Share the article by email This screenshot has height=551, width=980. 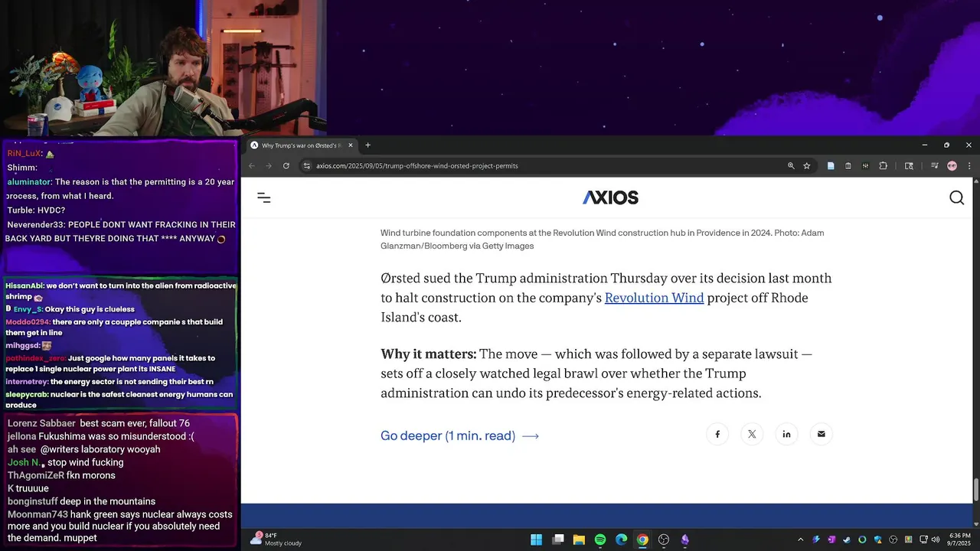[821, 434]
